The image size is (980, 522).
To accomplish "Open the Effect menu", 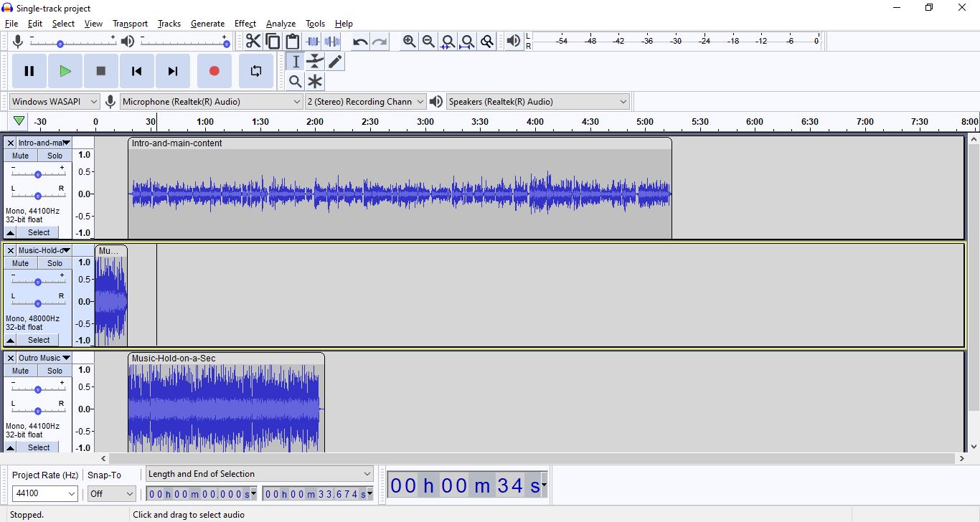I will pos(245,24).
